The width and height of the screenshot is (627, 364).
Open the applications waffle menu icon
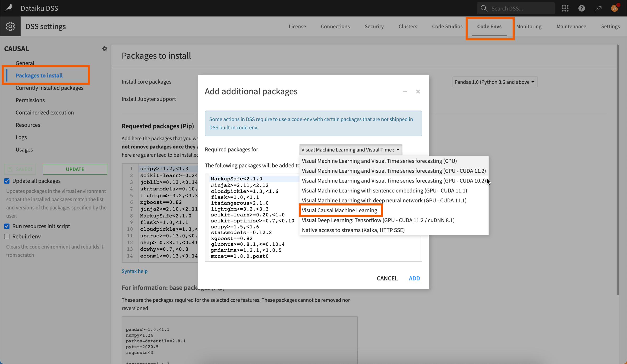(x=565, y=8)
